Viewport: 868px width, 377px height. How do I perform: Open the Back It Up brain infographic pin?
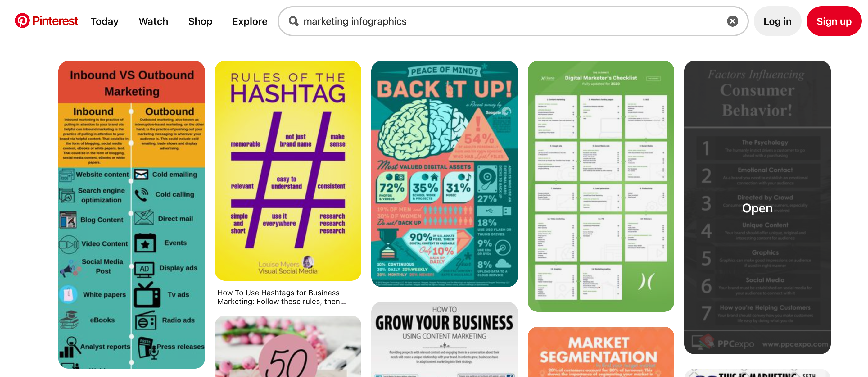pyautogui.click(x=443, y=173)
